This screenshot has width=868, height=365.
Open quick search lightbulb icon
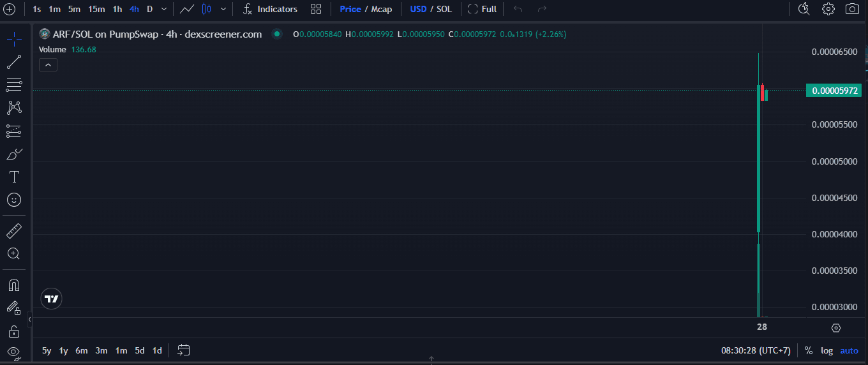pos(804,9)
